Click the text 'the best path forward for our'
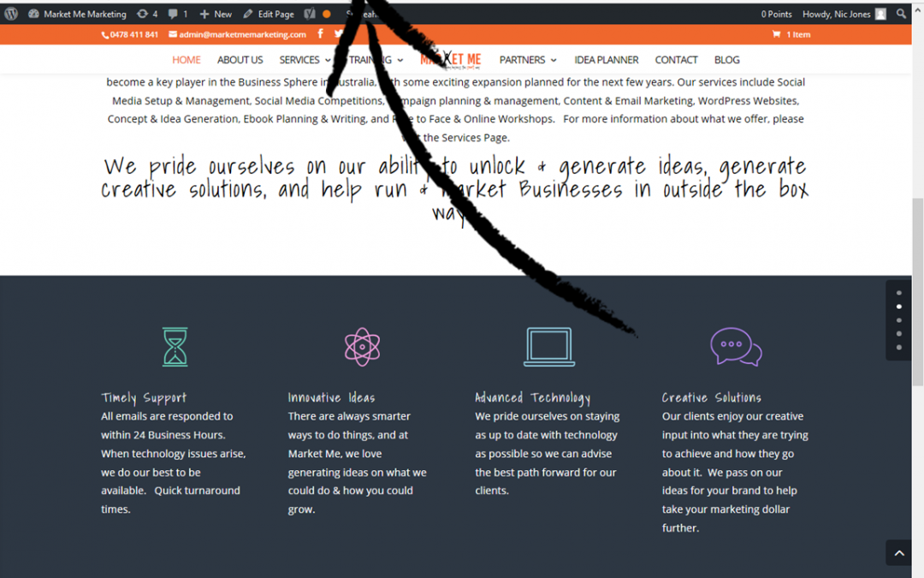Image resolution: width=924 pixels, height=578 pixels. coord(546,473)
